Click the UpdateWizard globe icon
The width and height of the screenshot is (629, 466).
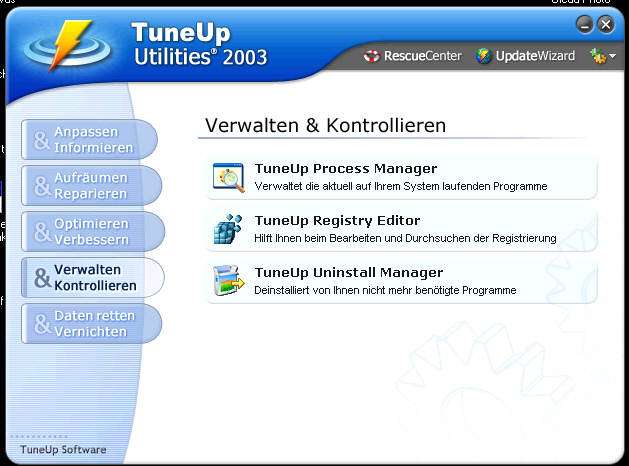tap(484, 56)
